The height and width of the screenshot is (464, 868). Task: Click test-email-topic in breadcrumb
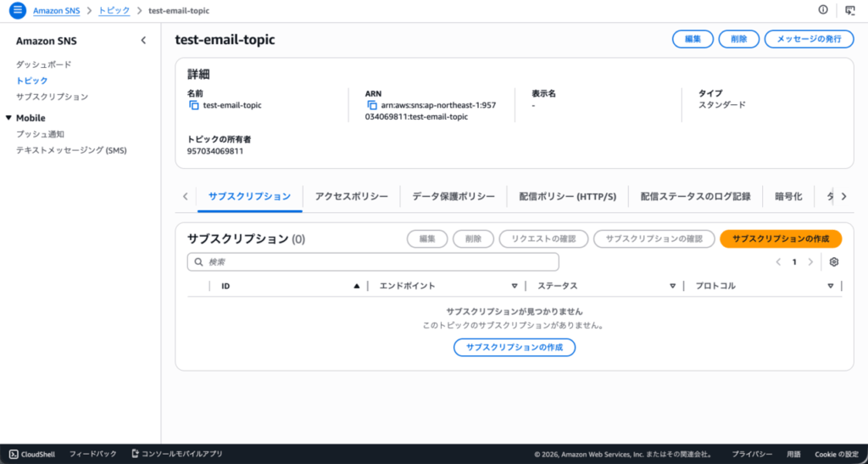[179, 10]
